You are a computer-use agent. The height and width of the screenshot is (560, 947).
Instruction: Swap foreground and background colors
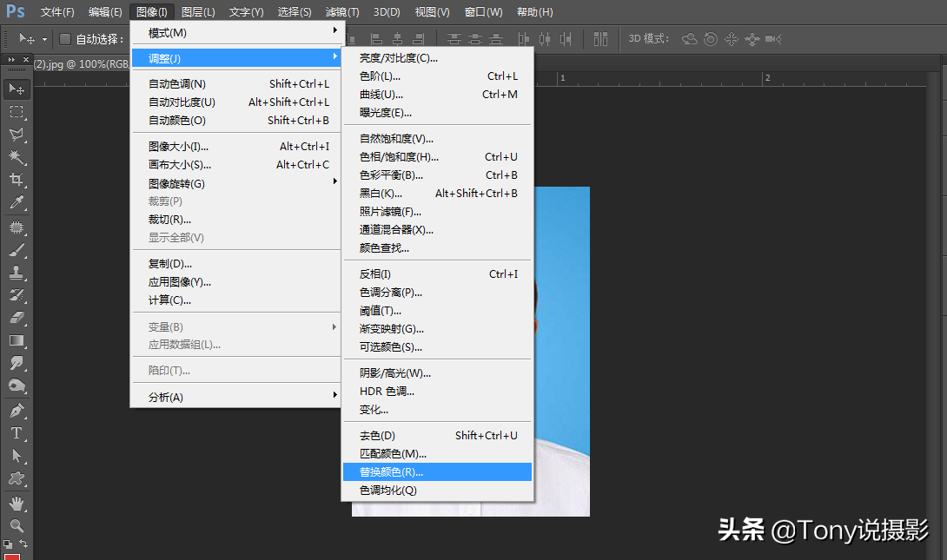coord(23,544)
